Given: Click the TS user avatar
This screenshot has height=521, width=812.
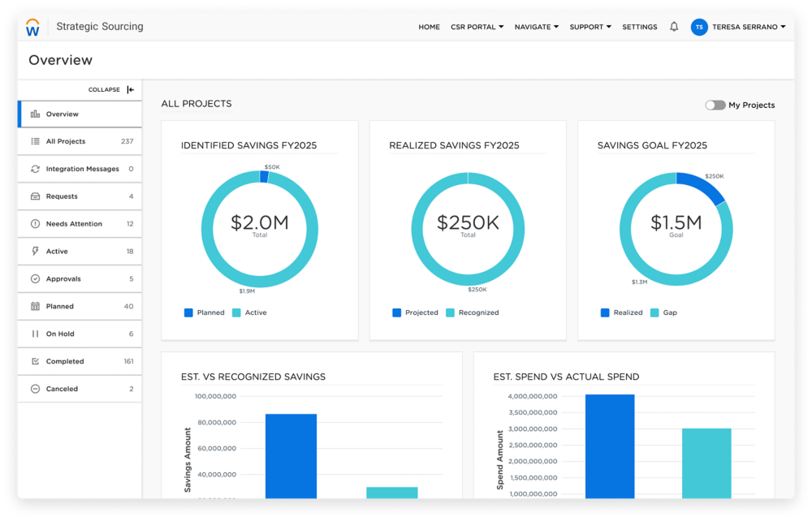Looking at the screenshot, I should (x=698, y=27).
